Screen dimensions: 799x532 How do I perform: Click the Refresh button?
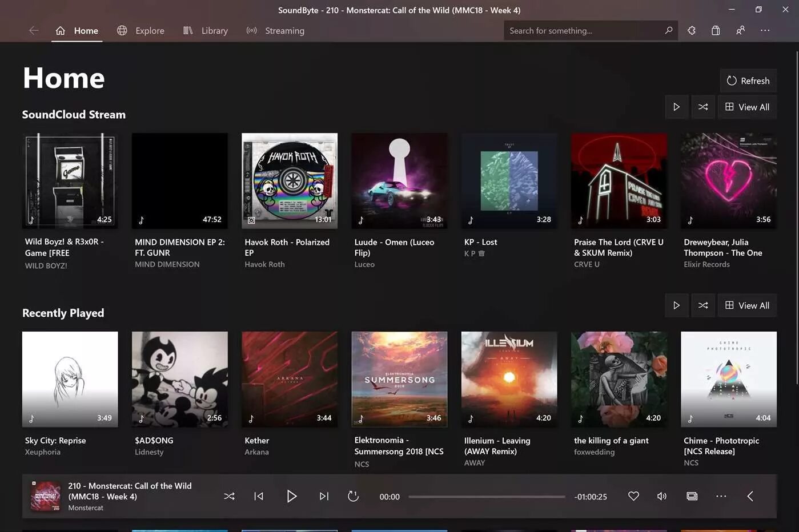click(748, 80)
